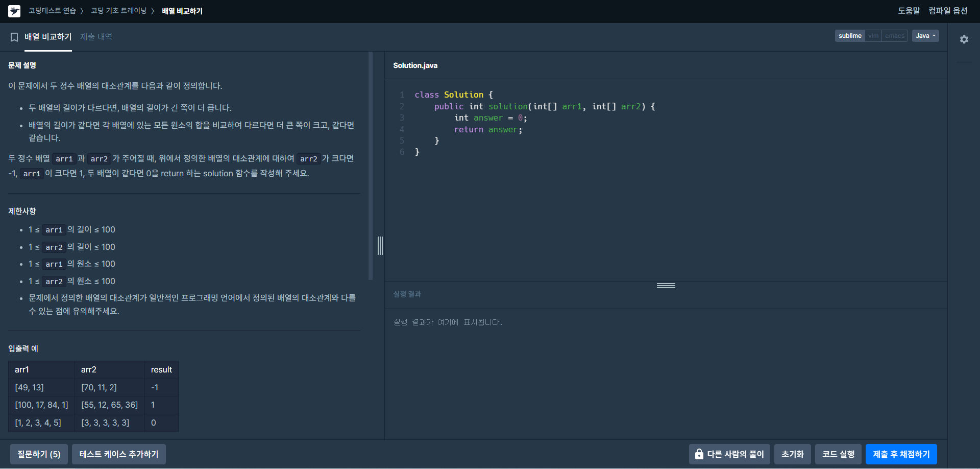Click the cell [100, 17, 84, 1]
980x469 pixels.
click(41, 405)
